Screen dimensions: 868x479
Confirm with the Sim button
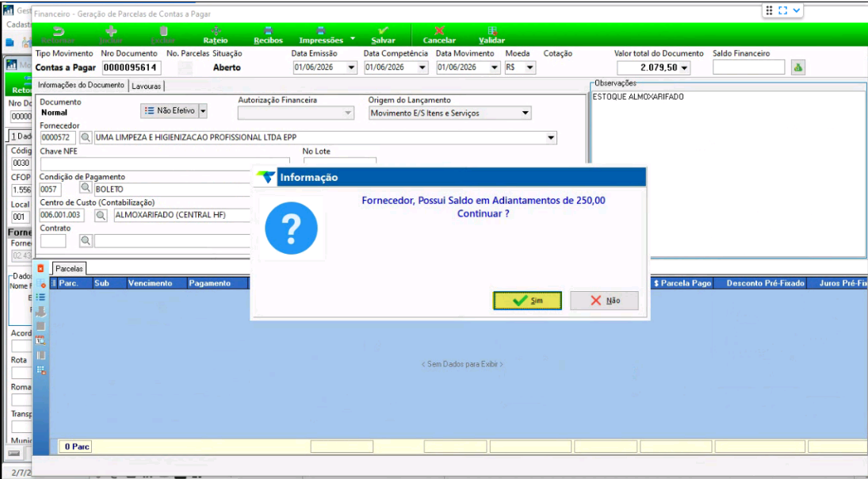pyautogui.click(x=528, y=301)
